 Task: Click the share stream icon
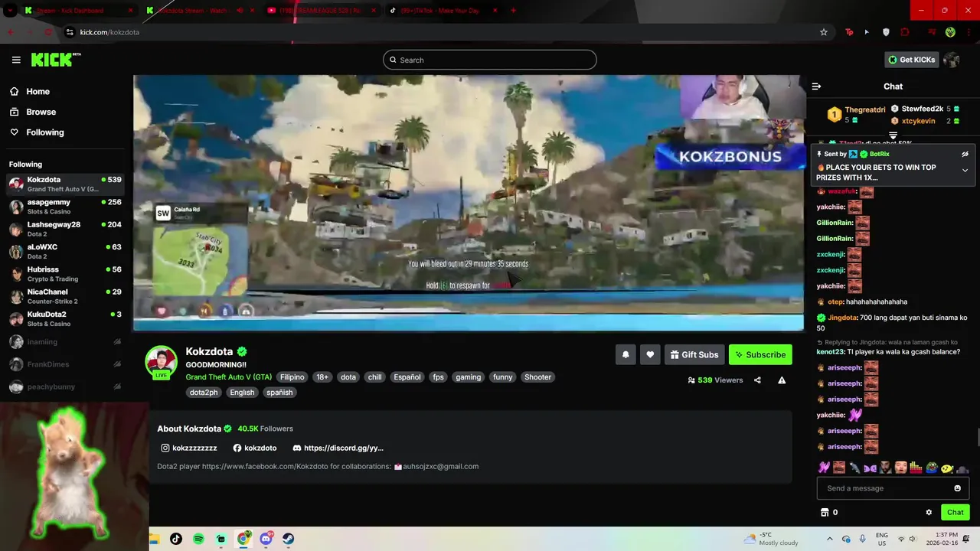click(x=757, y=380)
